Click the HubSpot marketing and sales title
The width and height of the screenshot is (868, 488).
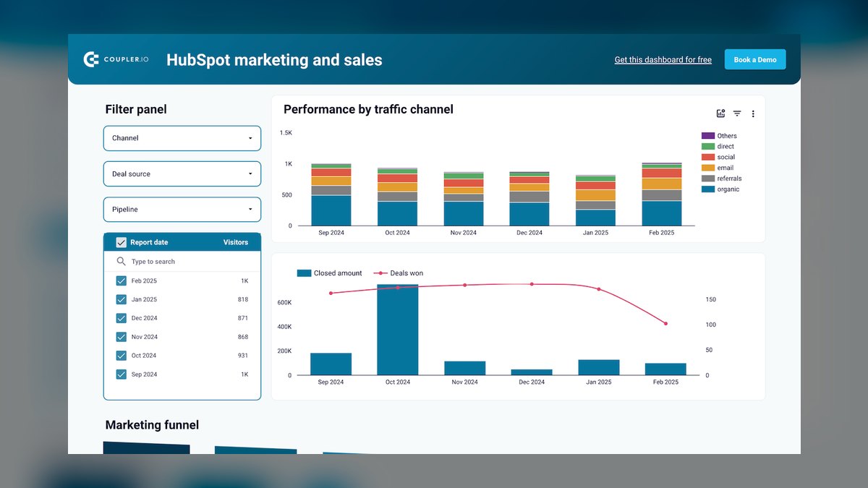(x=274, y=60)
